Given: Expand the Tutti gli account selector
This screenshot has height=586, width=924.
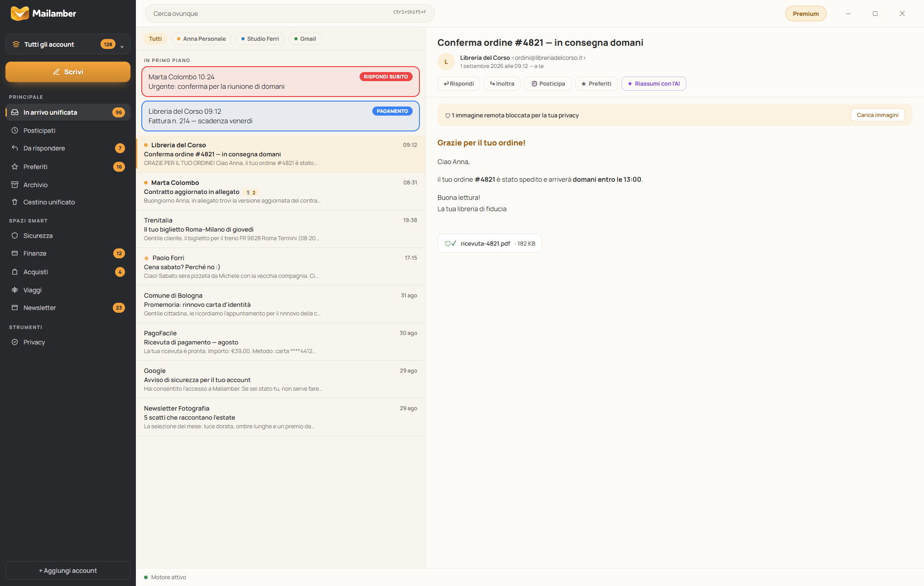Looking at the screenshot, I should (x=68, y=44).
